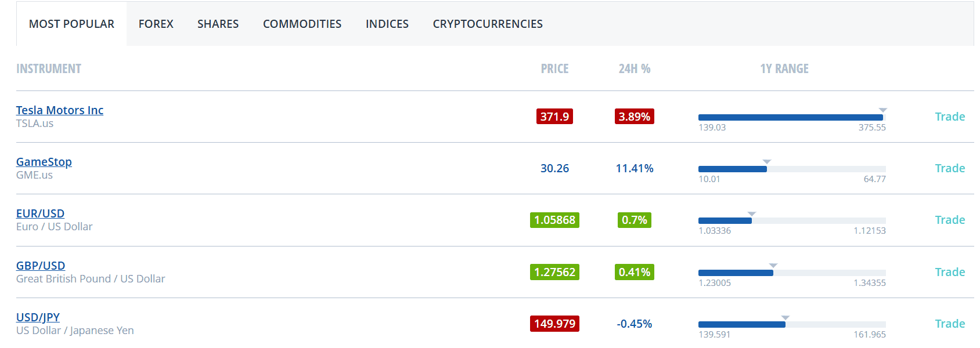This screenshot has width=980, height=348.
Task: Open the USD/JPY instrument link
Action: pyautogui.click(x=38, y=317)
